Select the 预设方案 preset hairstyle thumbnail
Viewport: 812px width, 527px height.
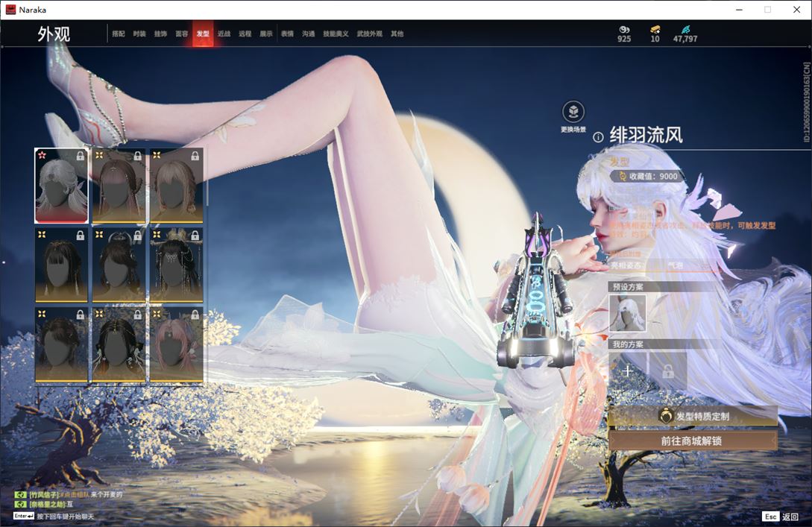point(627,313)
